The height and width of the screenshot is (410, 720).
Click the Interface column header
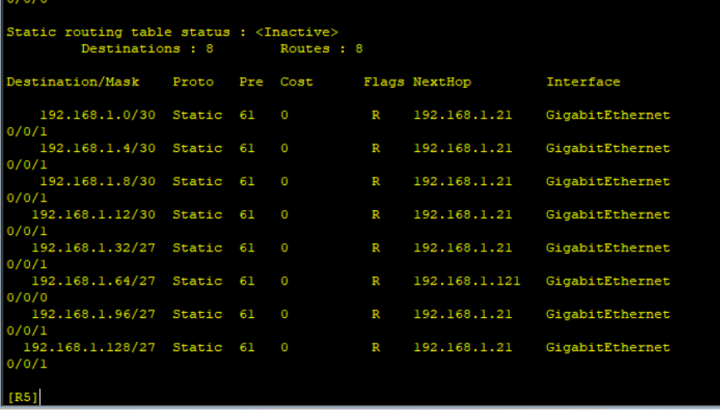[583, 82]
